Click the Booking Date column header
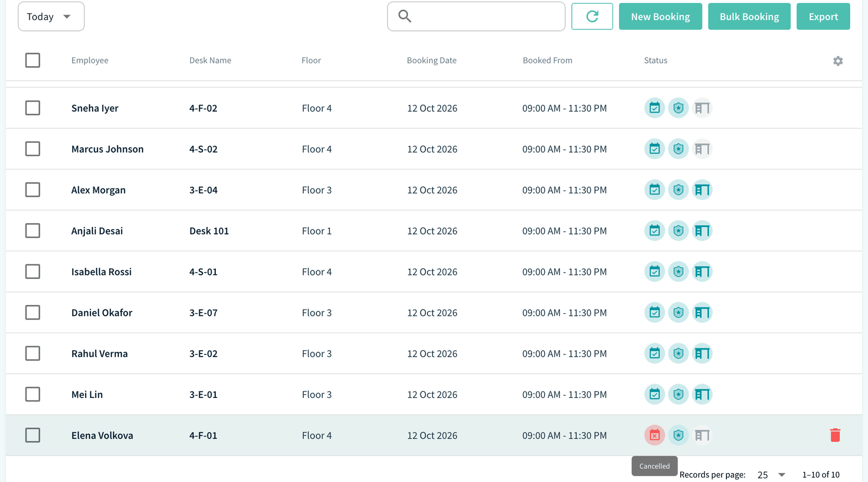868x482 pixels. [432, 60]
